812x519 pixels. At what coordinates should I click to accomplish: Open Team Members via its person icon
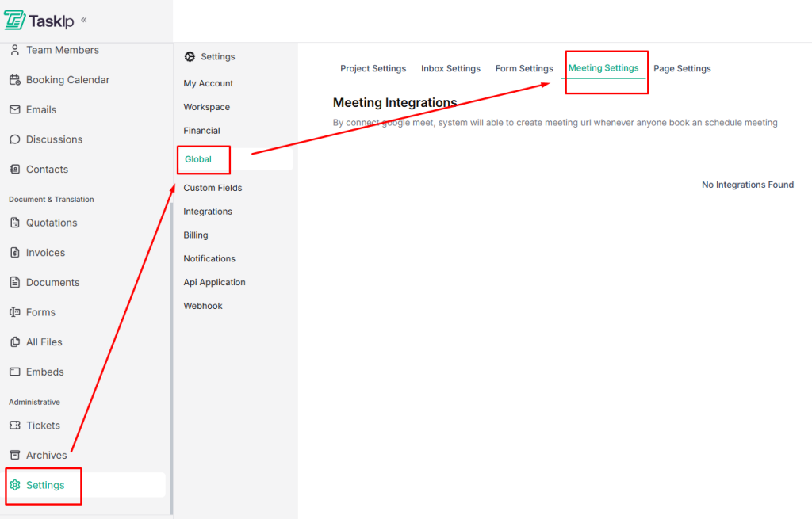pyautogui.click(x=14, y=50)
